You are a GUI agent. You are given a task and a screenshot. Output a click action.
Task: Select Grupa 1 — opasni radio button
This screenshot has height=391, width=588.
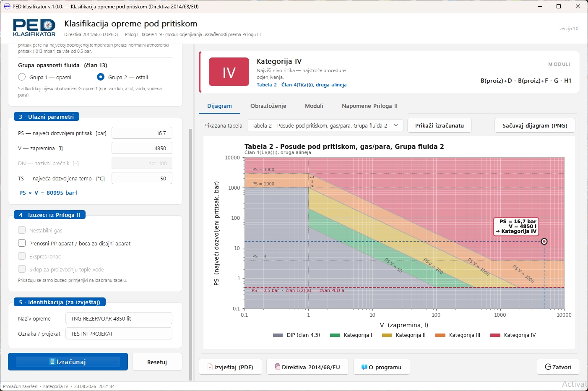(x=22, y=77)
